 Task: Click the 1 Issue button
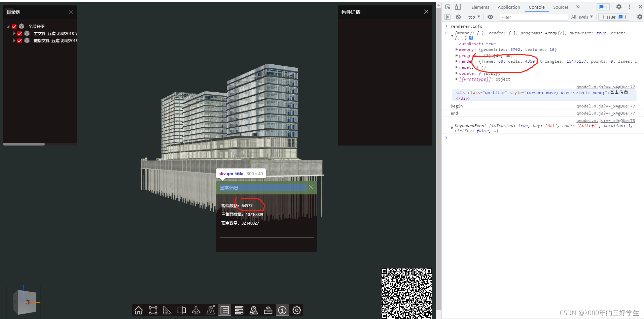click(614, 17)
